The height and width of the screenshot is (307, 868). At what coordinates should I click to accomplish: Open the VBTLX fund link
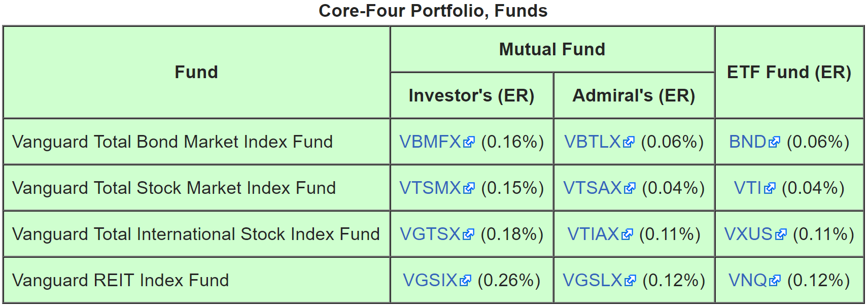point(593,142)
